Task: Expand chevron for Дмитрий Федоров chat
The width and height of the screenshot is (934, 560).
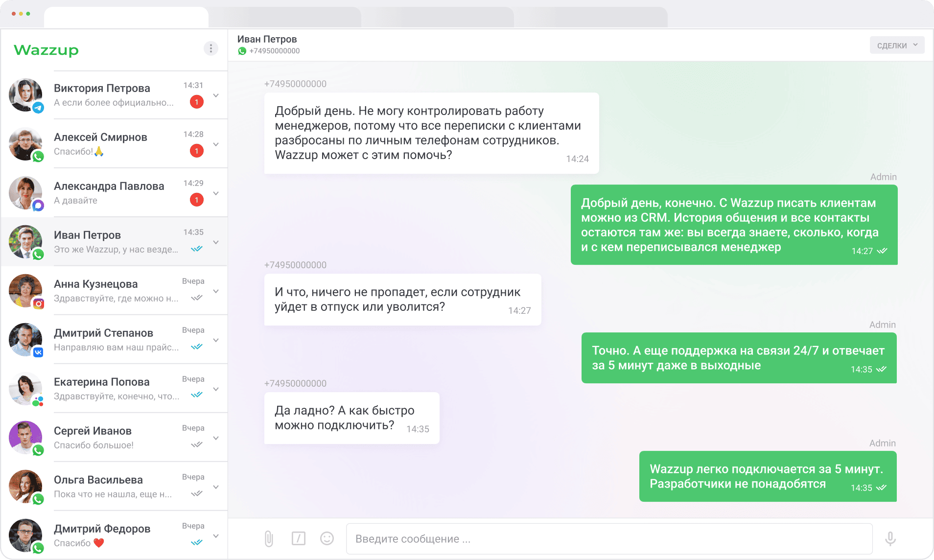Action: pos(216,536)
